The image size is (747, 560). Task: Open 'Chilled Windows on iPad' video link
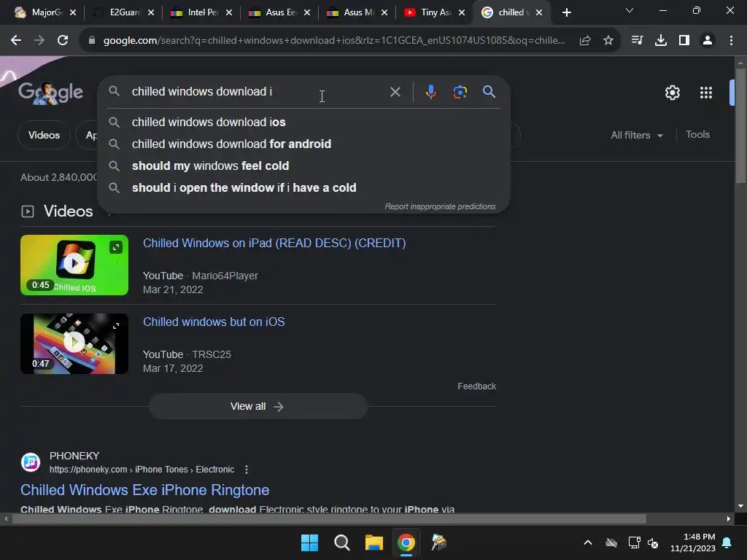pos(274,244)
